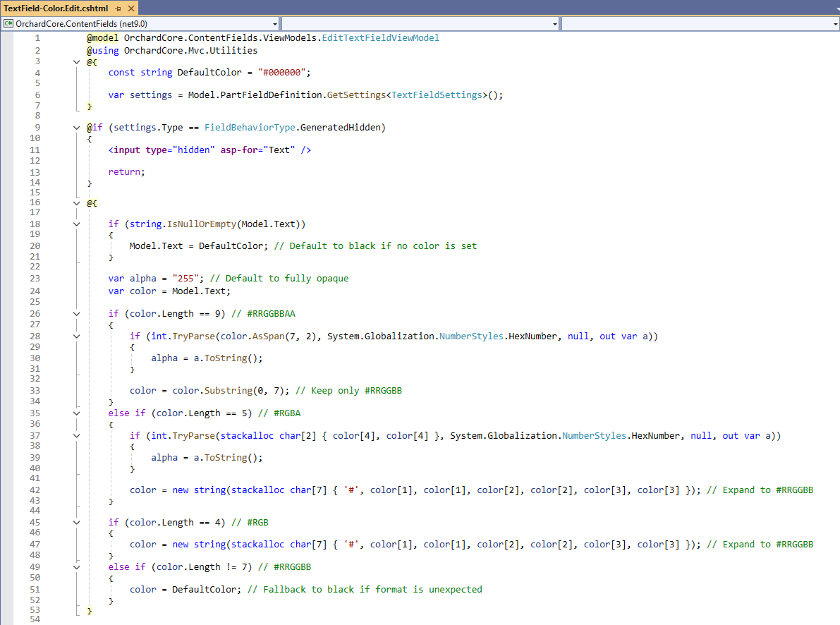This screenshot has width=840, height=625.
Task: Collapse the color.Length == 9 block on line 26
Action: pyautogui.click(x=77, y=314)
